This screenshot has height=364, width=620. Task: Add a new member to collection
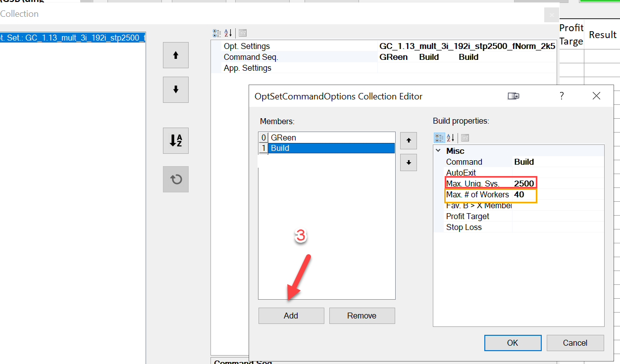click(291, 316)
